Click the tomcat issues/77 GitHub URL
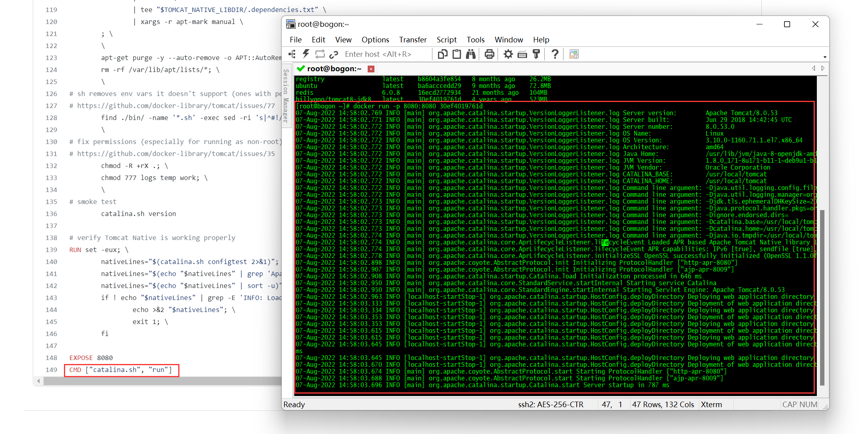 pyautogui.click(x=176, y=106)
